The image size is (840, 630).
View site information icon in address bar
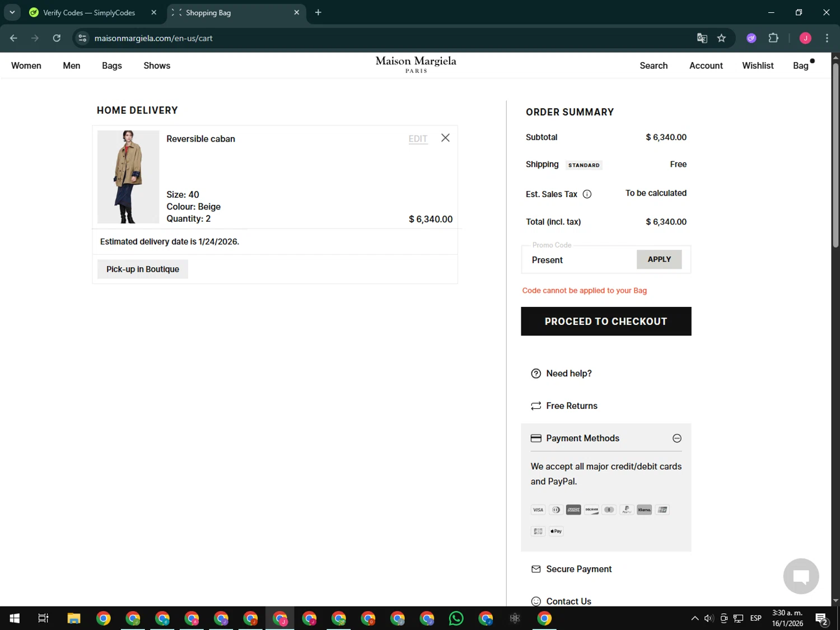[x=82, y=38]
